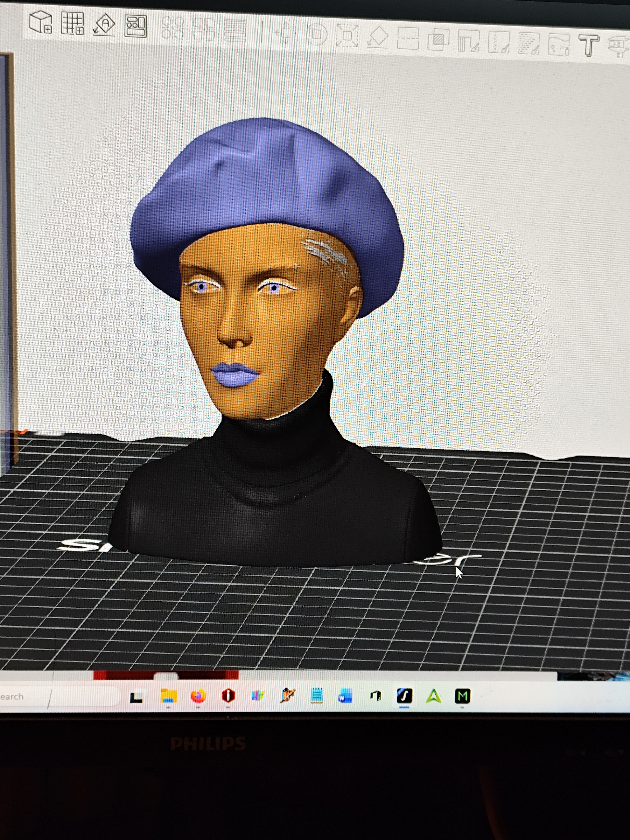Click the Add model cube icon
Image resolution: width=630 pixels, height=840 pixels.
[x=41, y=22]
